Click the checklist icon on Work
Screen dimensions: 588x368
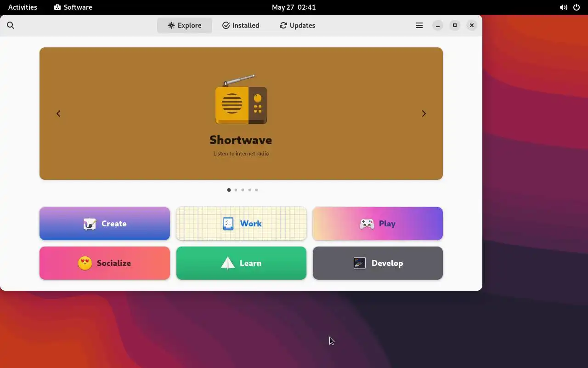pos(228,224)
